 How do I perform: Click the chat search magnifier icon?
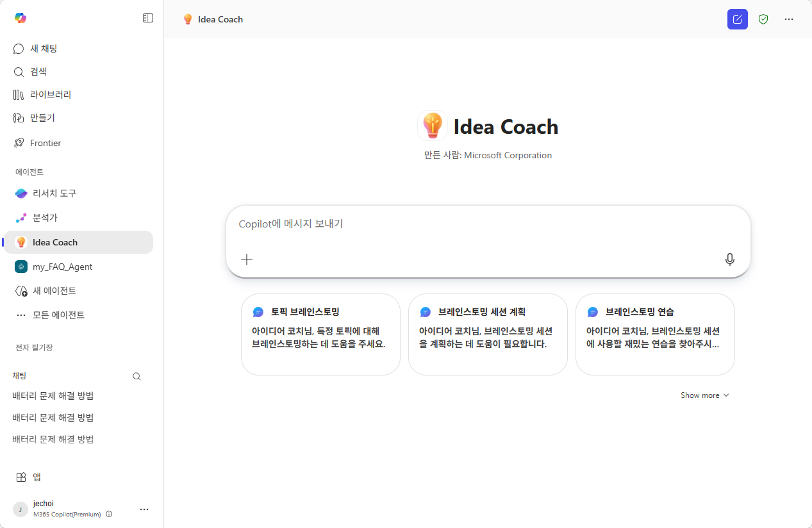tap(137, 376)
